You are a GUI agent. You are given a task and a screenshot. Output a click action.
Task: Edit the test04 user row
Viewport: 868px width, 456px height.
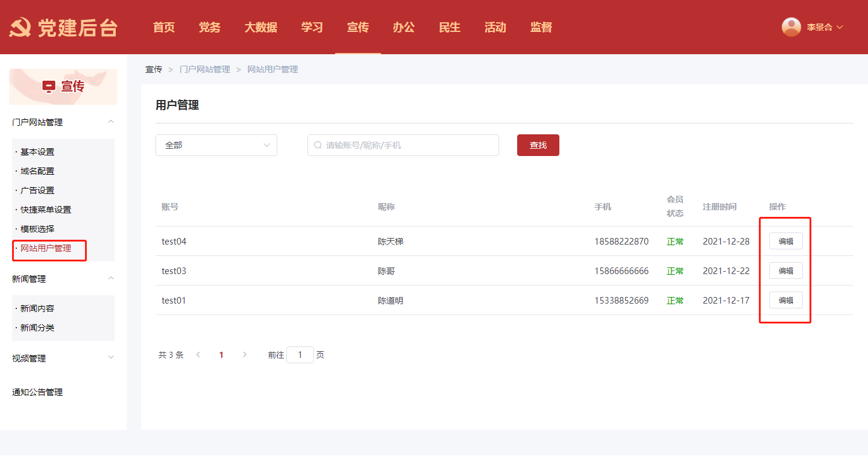[785, 241]
